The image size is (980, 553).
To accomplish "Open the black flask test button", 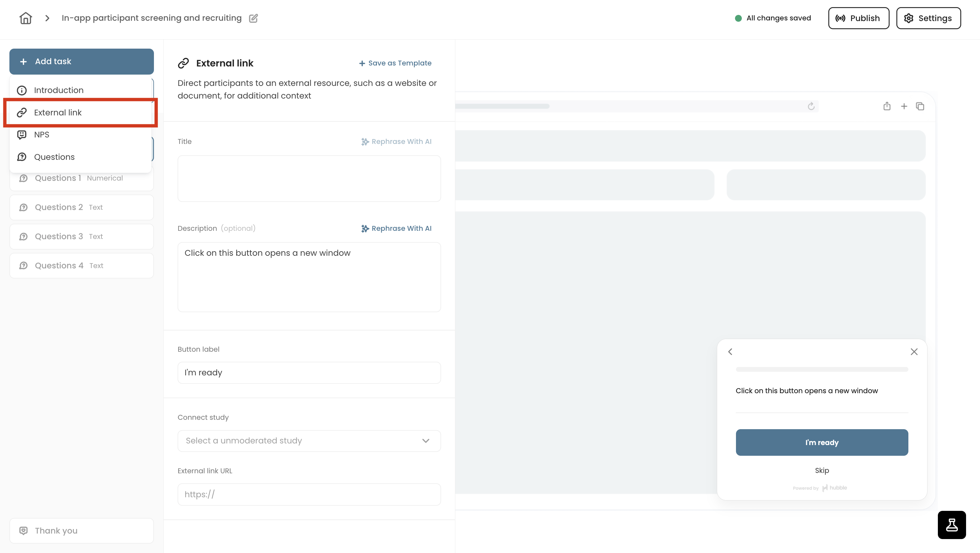I will pos(951,525).
